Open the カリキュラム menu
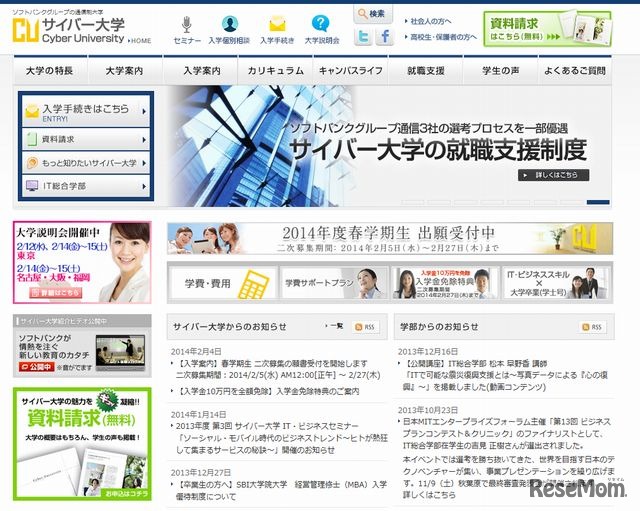This screenshot has height=511, width=640. coord(276,71)
